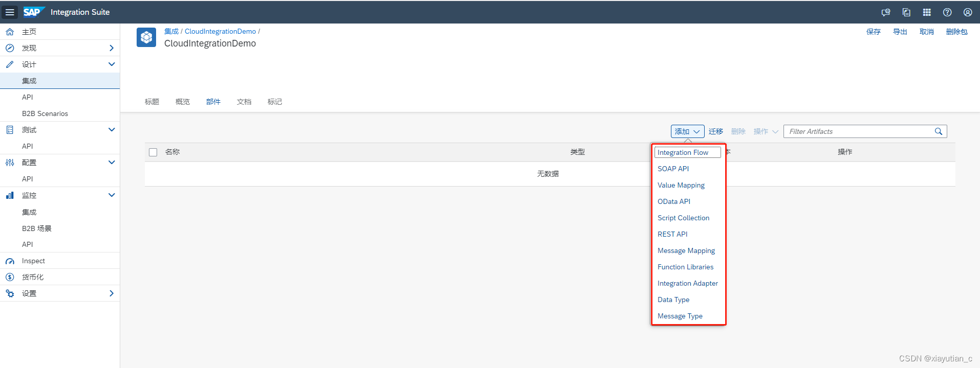
Task: Open API under 测试 in sidebar
Action: (60, 146)
